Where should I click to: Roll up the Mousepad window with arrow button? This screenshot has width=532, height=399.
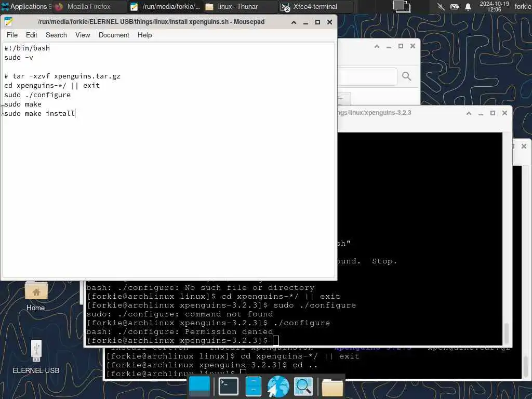tap(294, 22)
